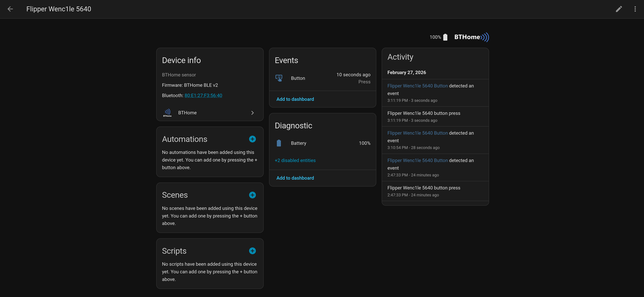Open Button entity link from 3:10:54 PM activity

tap(417, 133)
